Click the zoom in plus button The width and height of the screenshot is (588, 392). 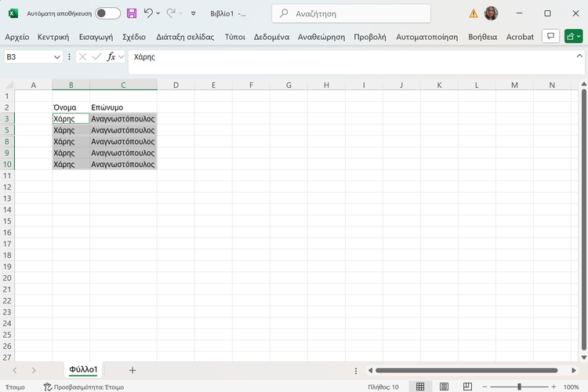[554, 387]
